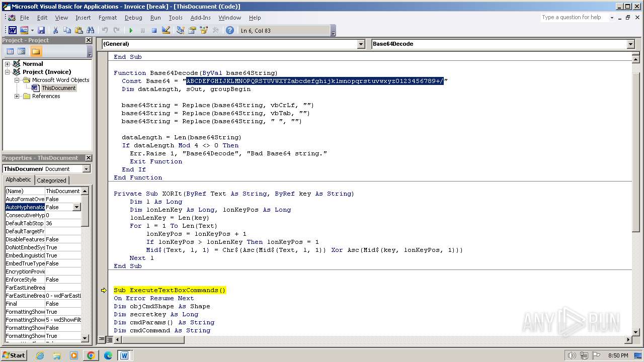Click Properties list scroll down arrow

click(86, 338)
